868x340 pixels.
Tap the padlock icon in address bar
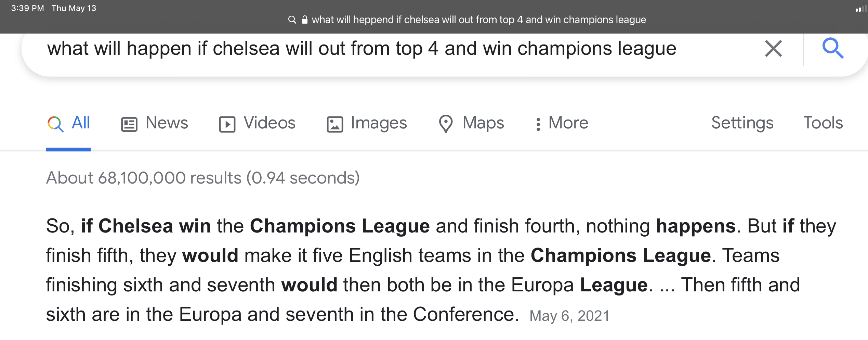[x=304, y=20]
